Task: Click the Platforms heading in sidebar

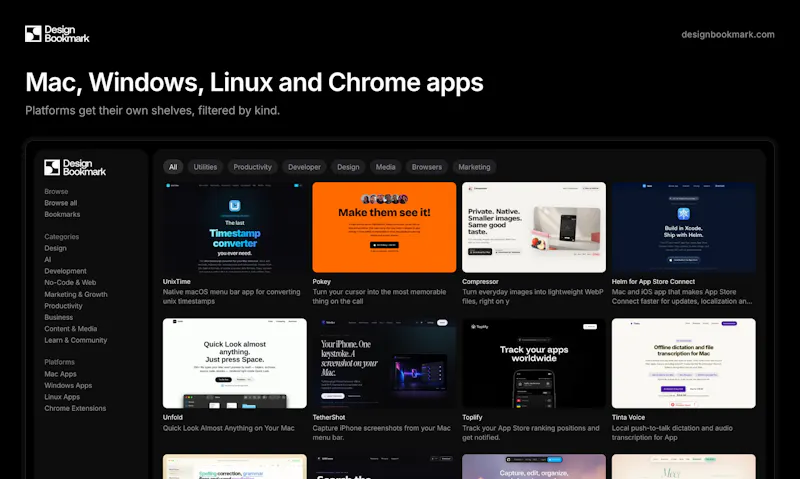Action: [x=59, y=362]
